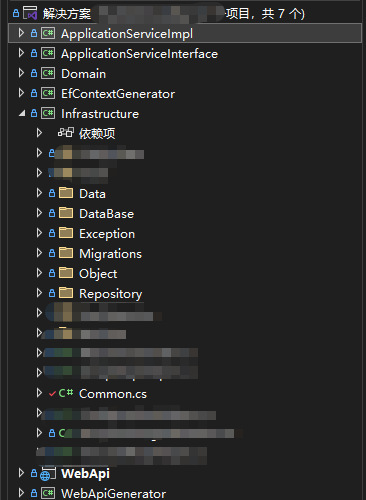Select the 依赖项 dependencies node
Viewport: 366px width, 500px height.
pyautogui.click(x=97, y=133)
